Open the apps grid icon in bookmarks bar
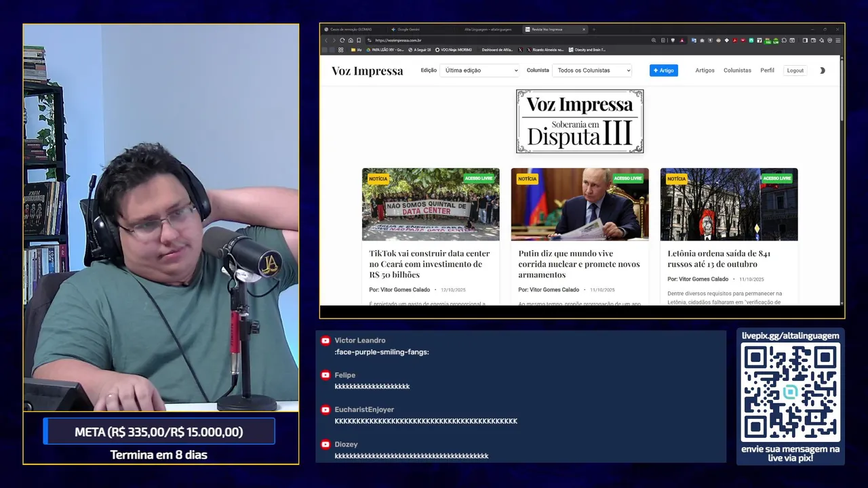Screen dimensions: 868x488 tap(340, 50)
